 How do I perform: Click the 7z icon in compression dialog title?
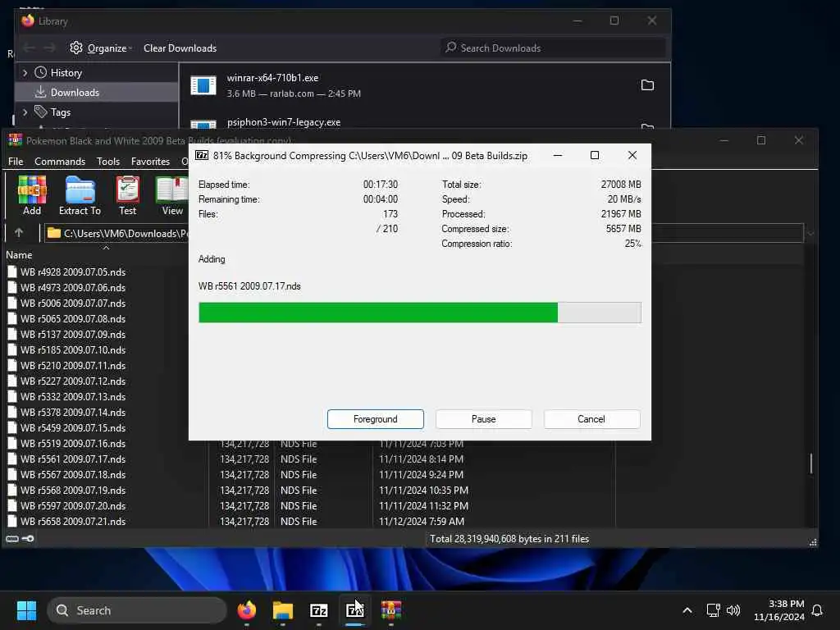point(202,155)
